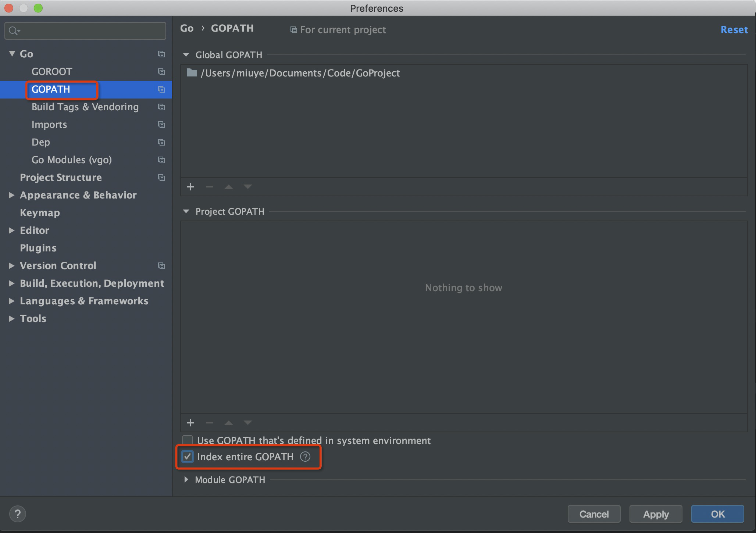The image size is (756, 533).
Task: Click help question mark beside Index entire GOPATH
Action: point(305,457)
